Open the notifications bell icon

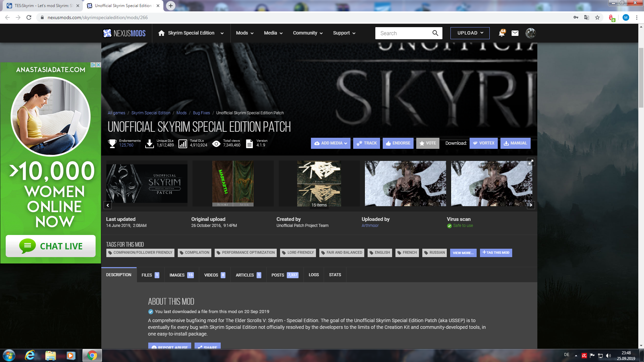[501, 33]
